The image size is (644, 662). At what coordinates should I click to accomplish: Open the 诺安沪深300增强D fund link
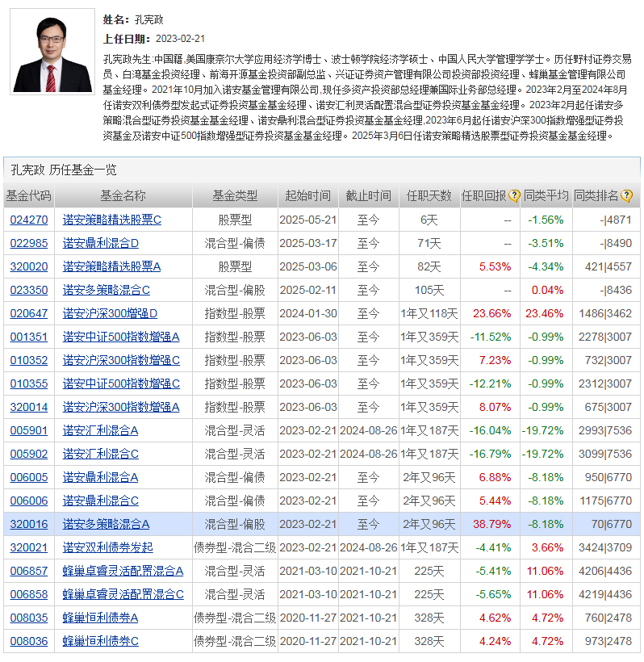(x=110, y=314)
